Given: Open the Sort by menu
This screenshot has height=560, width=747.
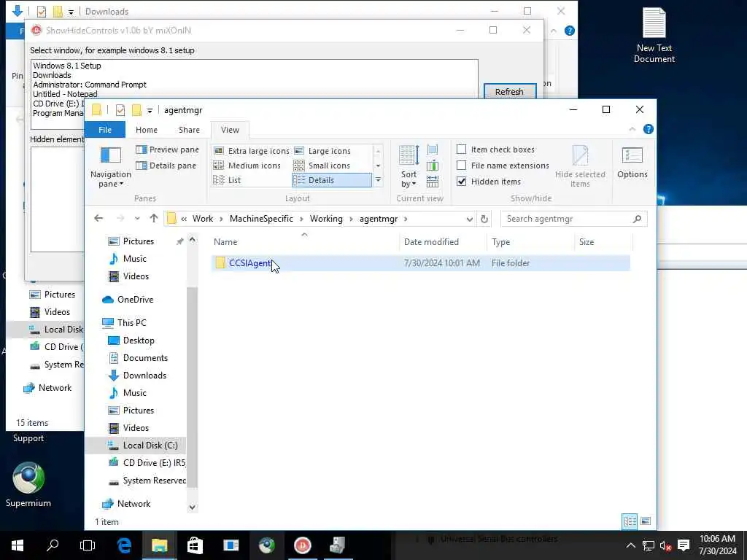Looking at the screenshot, I should [x=409, y=167].
